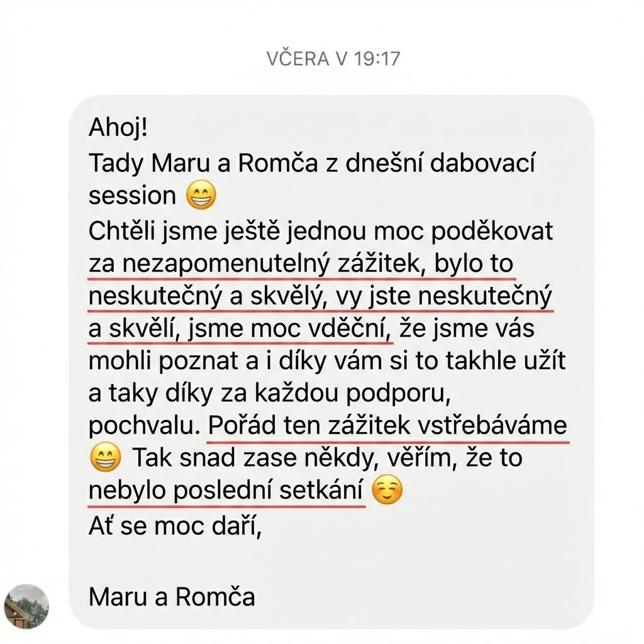This screenshot has height=644, width=644.
Task: Open the sender's round profile avatar
Action: [x=26, y=607]
